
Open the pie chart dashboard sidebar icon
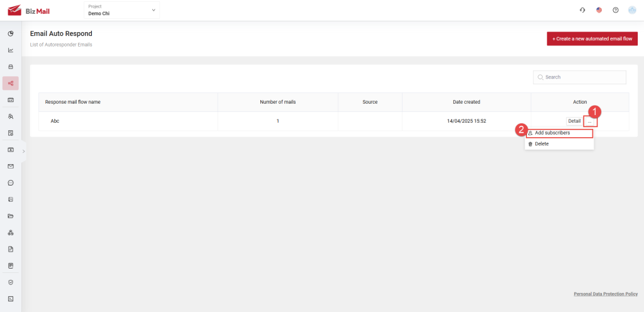tap(11, 33)
